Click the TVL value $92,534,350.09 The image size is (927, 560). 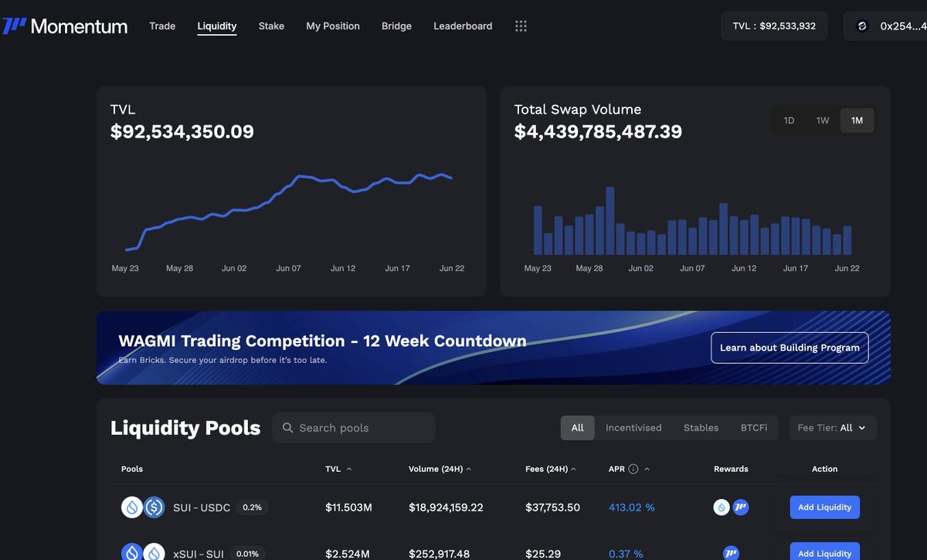click(182, 132)
